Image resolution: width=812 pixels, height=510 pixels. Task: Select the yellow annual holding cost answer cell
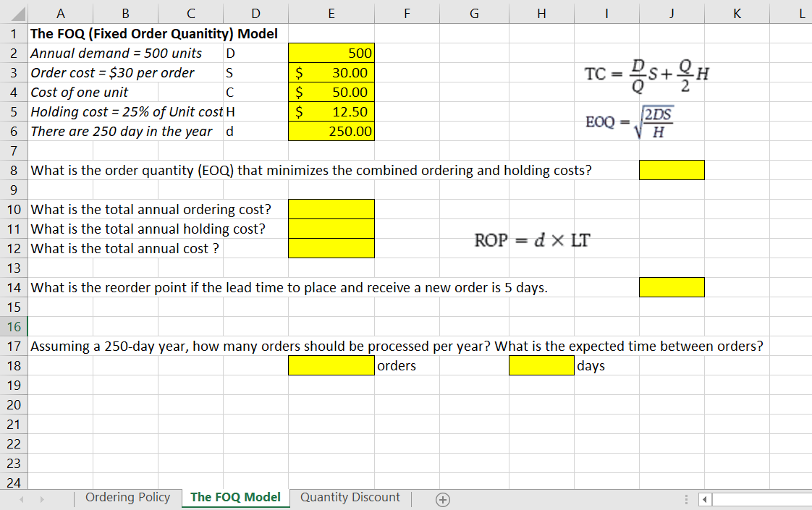[x=331, y=229]
